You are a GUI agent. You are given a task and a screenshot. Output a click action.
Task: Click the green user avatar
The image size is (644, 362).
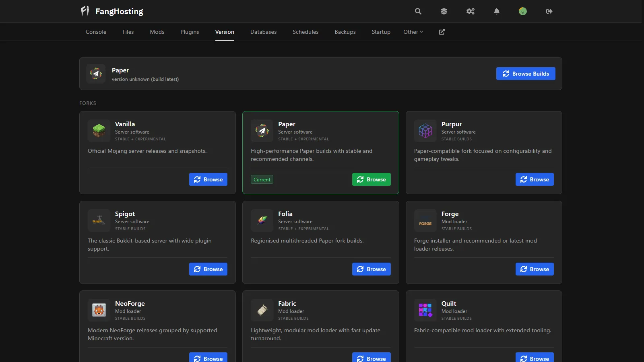coord(523,11)
